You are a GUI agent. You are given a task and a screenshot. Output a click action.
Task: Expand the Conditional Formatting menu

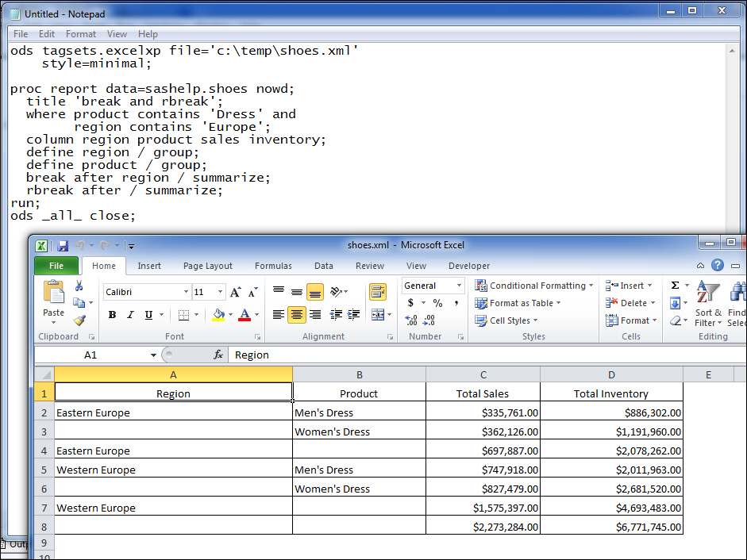point(534,285)
